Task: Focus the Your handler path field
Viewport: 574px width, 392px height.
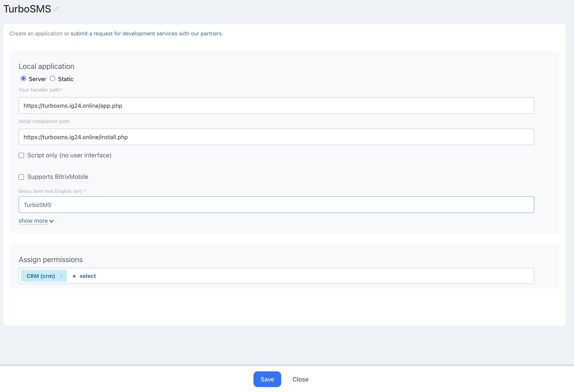Action: click(276, 105)
